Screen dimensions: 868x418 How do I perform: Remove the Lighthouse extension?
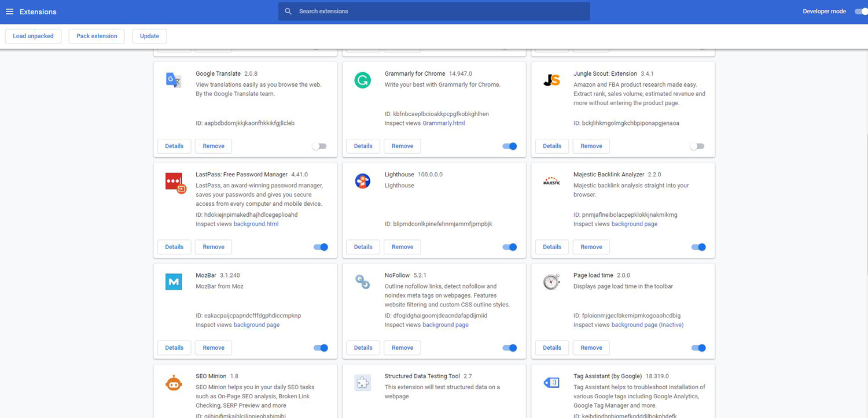[402, 247]
